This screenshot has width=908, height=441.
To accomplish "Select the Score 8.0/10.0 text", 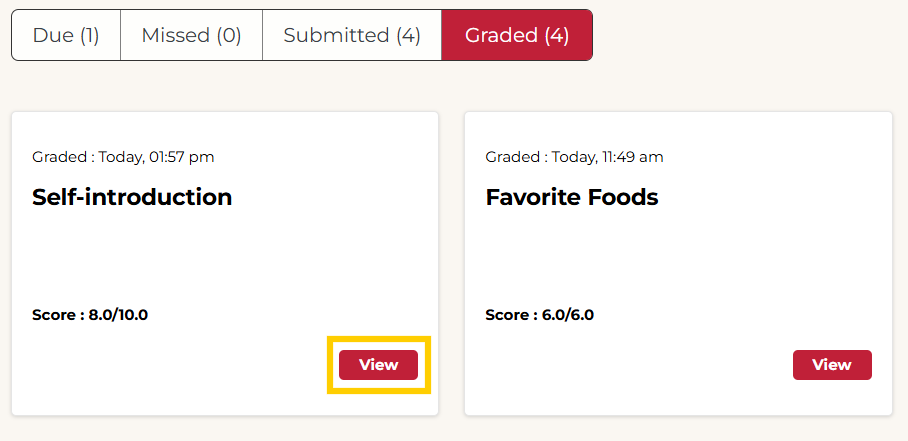I will pos(90,315).
